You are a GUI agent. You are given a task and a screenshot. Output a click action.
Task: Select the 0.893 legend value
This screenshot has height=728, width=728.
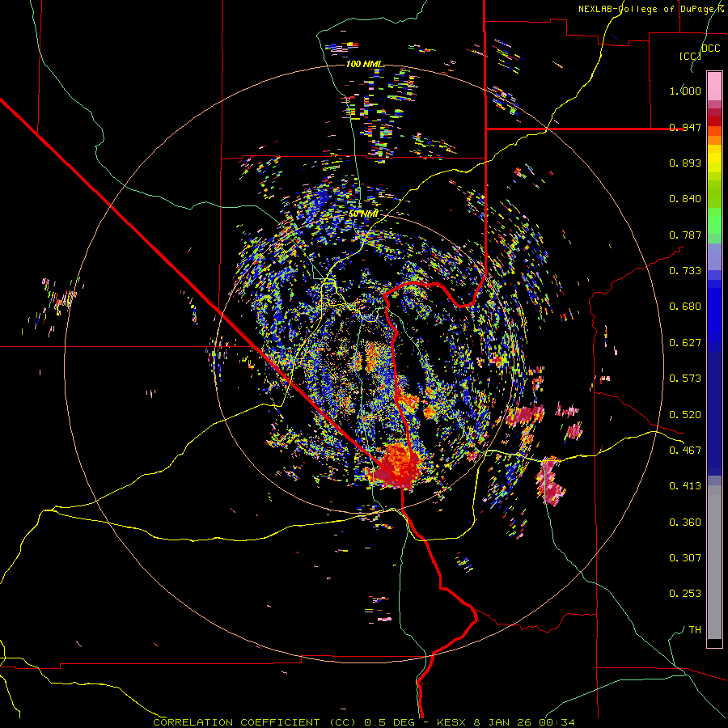685,163
